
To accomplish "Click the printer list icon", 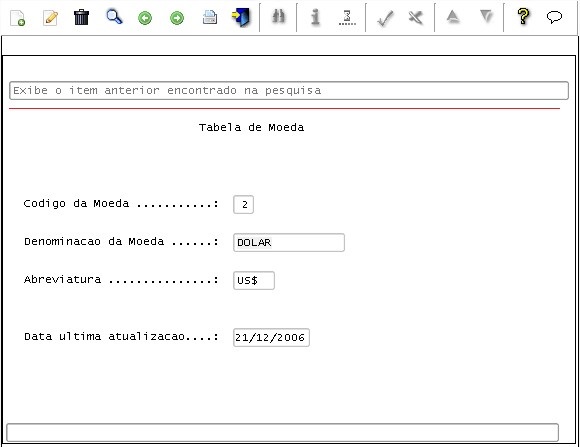I will click(210, 17).
